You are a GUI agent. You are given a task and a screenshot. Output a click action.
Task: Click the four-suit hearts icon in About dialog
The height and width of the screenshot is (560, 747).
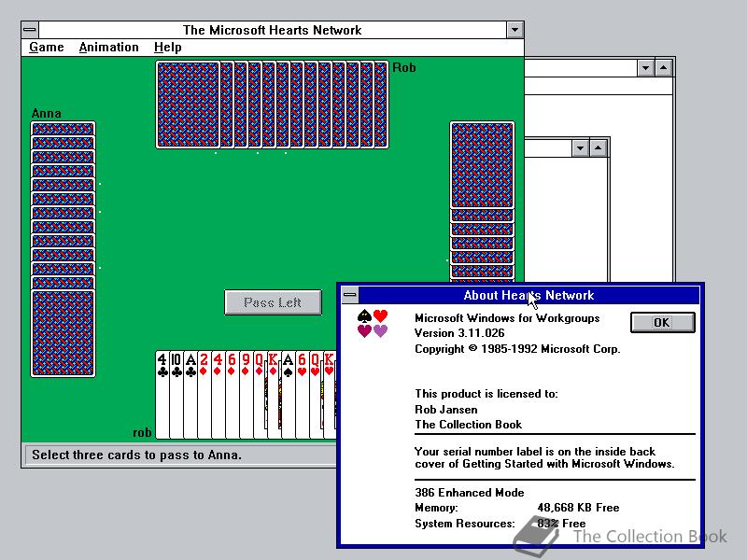373,323
